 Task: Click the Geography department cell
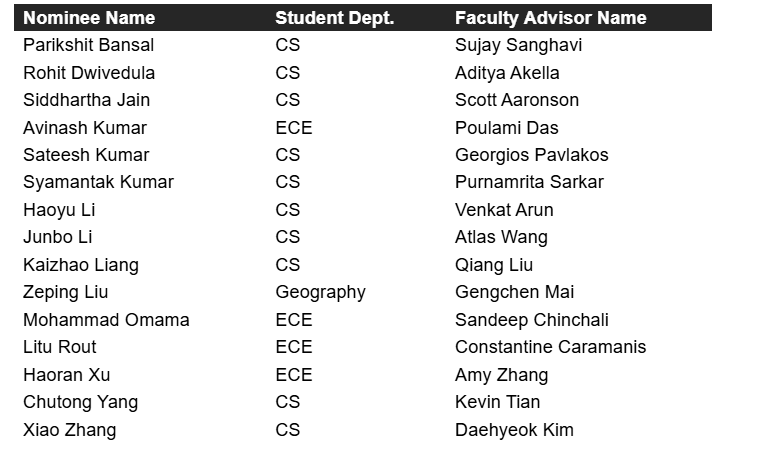pyautogui.click(x=320, y=292)
